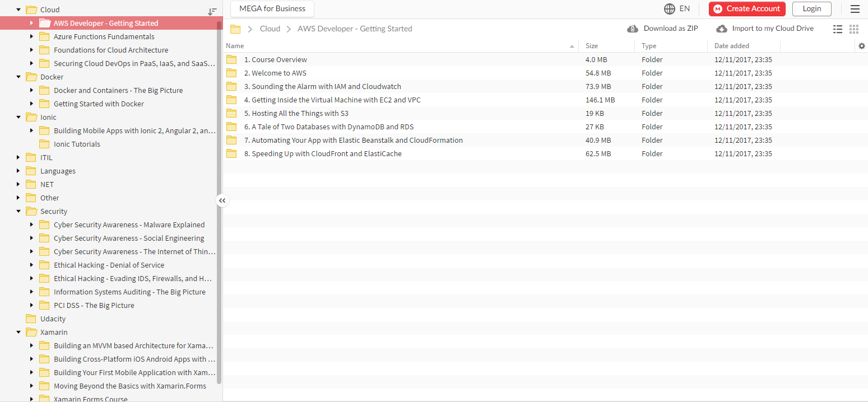Select Information Systems Auditing - The Big Picture
868x402 pixels.
point(129,292)
